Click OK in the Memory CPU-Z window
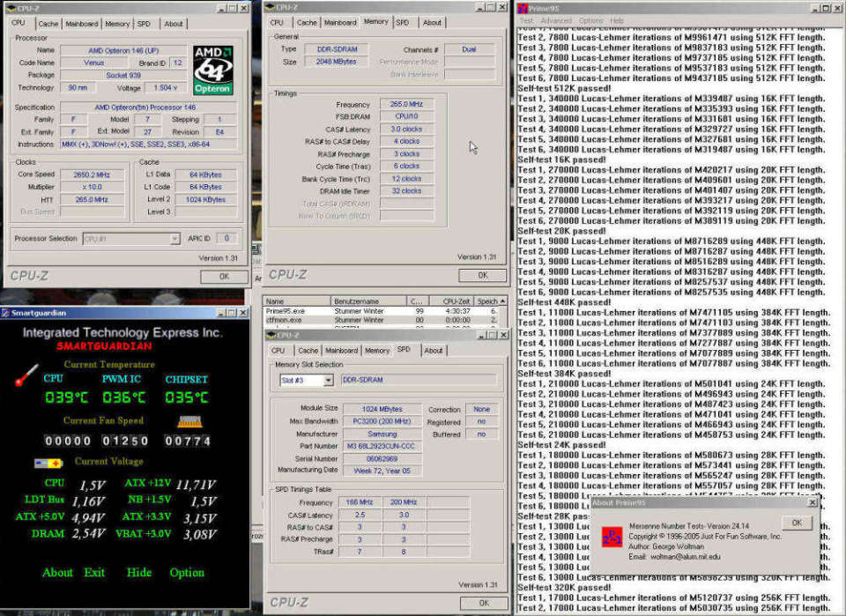Viewport: 846px width, 616px height. tap(482, 275)
